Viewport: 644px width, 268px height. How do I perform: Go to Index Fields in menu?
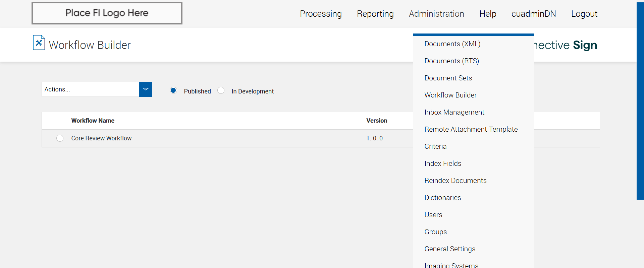(443, 163)
